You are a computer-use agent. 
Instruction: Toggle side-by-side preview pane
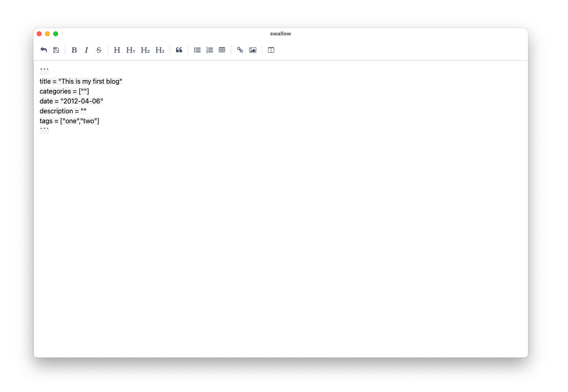click(271, 50)
